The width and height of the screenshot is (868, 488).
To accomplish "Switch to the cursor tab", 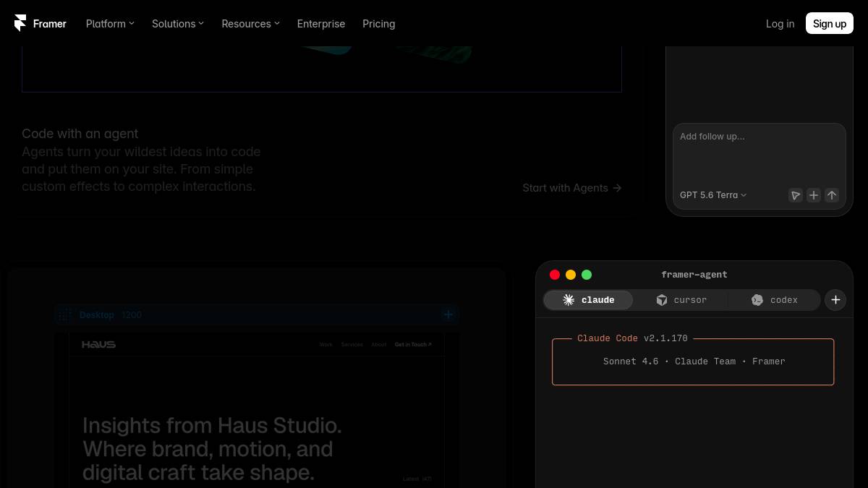I will coord(681,300).
